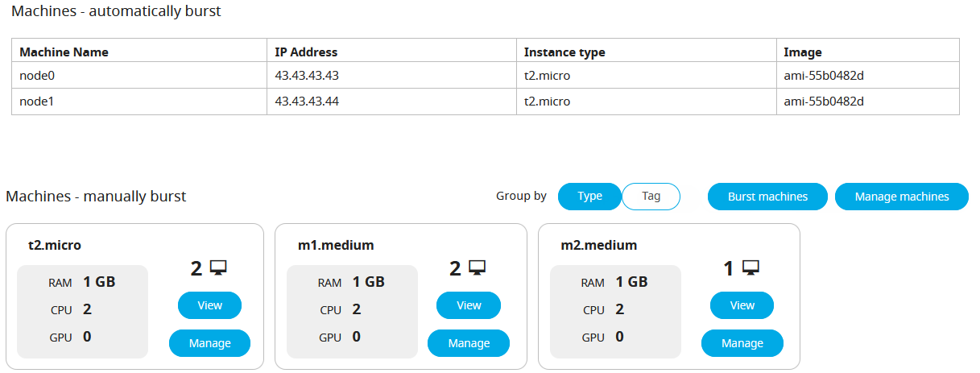Manage the t2.micro machine group
The image size is (980, 373).
209,343
